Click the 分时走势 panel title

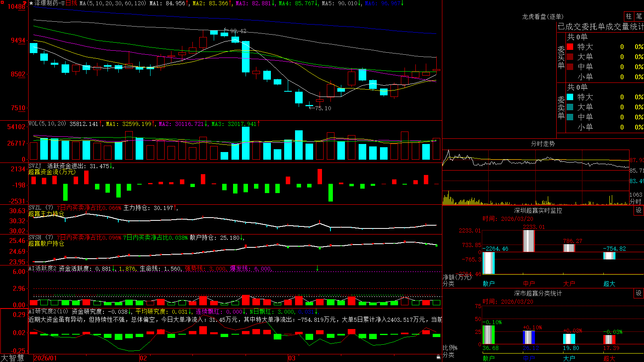coord(543,144)
